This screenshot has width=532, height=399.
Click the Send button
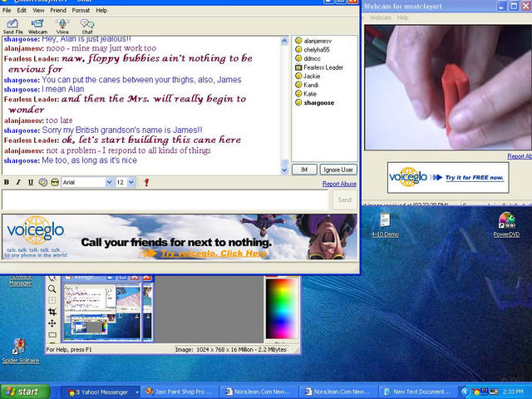[x=345, y=199]
